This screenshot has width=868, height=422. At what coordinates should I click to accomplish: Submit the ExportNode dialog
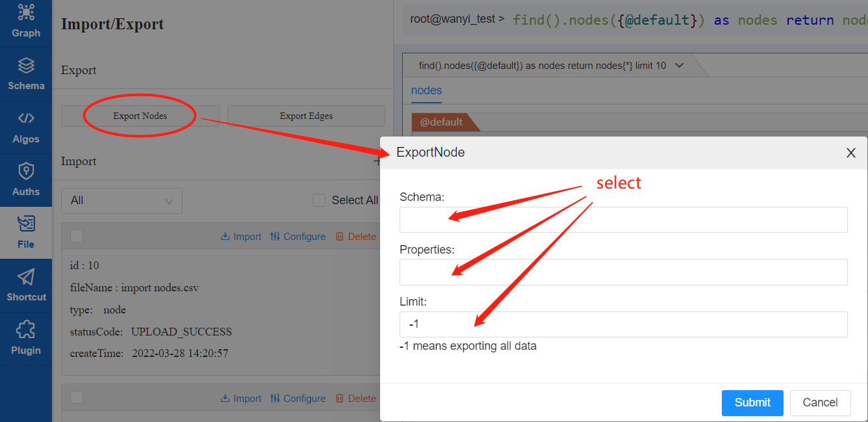point(752,402)
